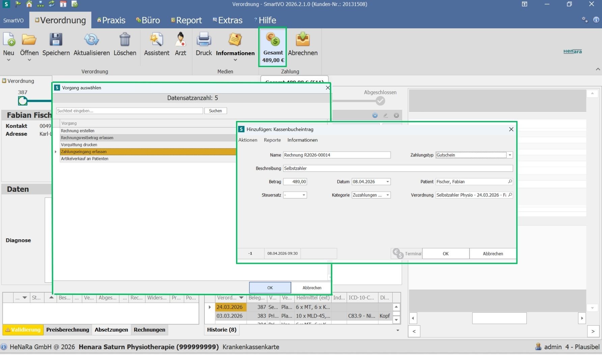Open the Arzt doctor icon
This screenshot has width=602, height=364.
pos(180,40)
